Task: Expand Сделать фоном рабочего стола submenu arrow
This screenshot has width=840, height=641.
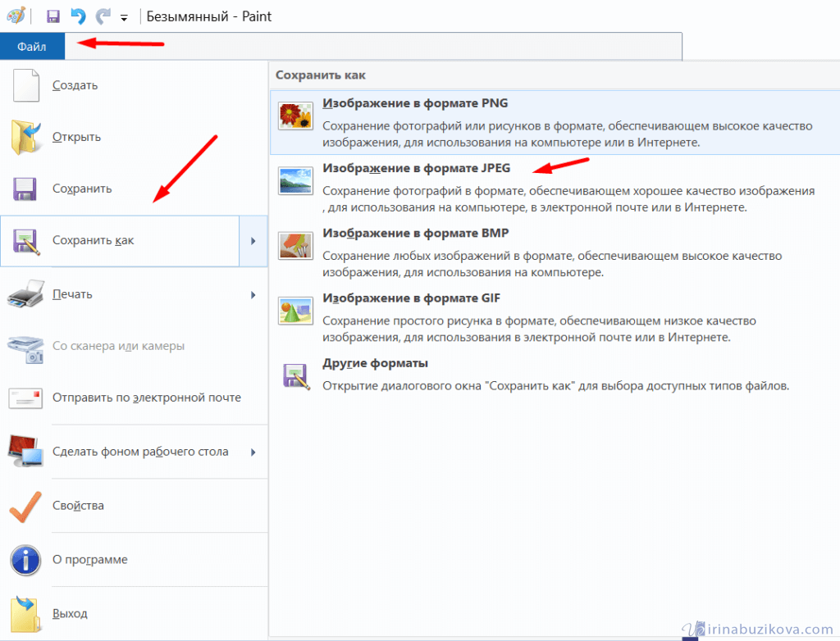Action: (253, 452)
